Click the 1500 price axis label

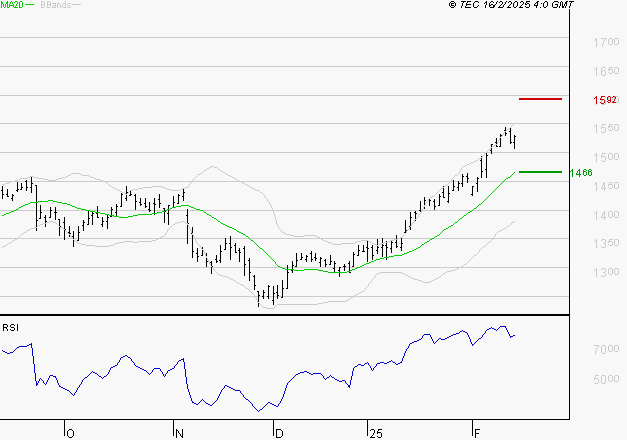click(606, 157)
